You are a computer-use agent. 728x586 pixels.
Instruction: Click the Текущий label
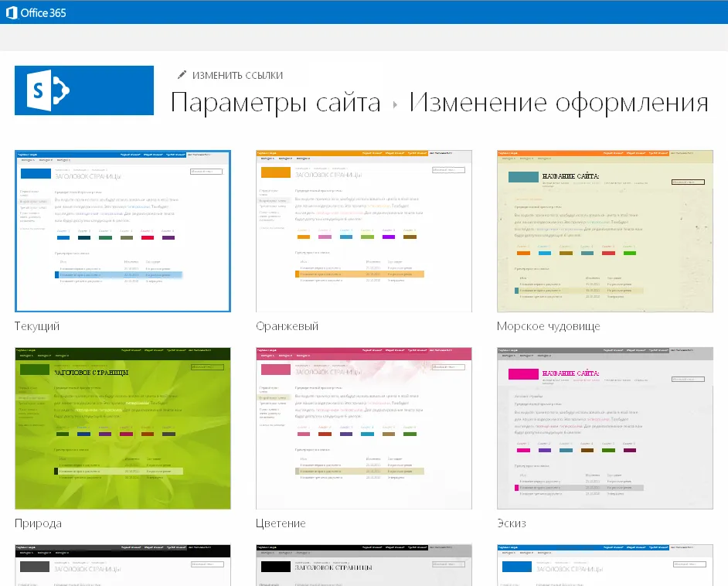point(37,326)
